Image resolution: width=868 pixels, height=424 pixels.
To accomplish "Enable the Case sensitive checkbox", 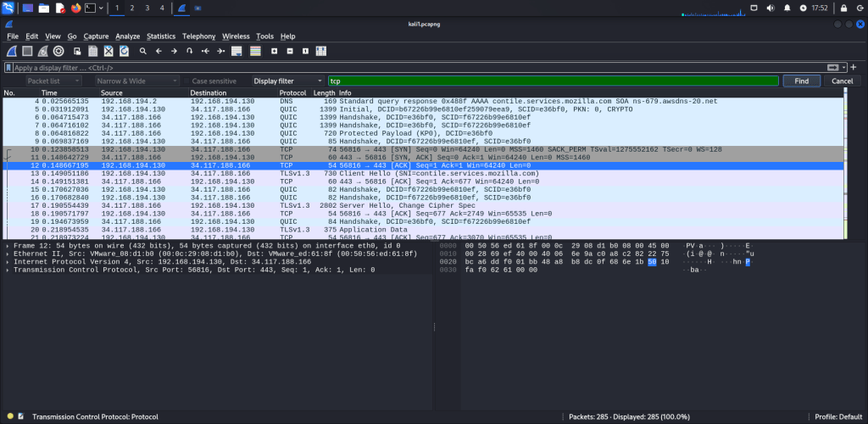I will [185, 81].
